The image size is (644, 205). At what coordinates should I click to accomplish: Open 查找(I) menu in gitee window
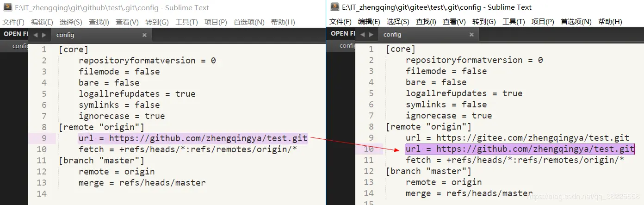[x=426, y=22]
